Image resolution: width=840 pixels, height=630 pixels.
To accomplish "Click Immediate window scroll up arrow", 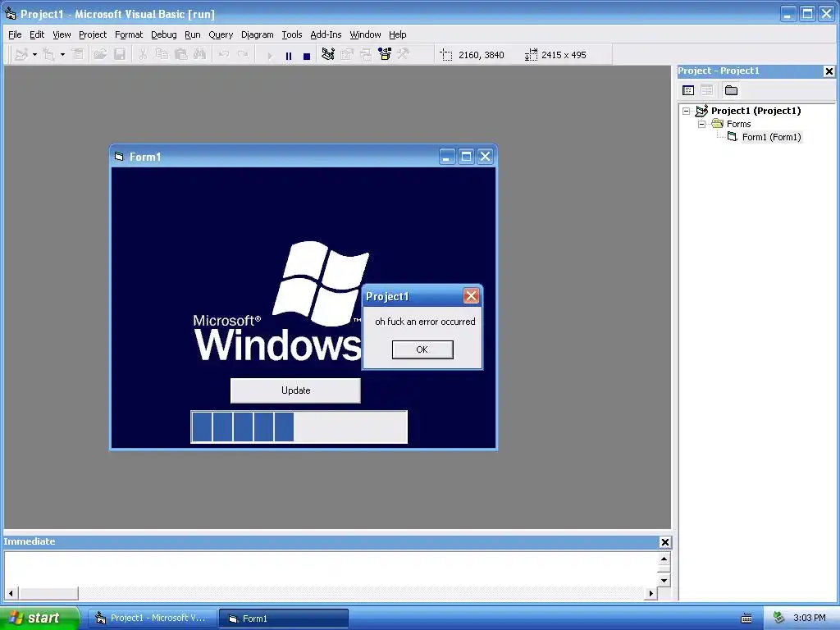I will click(x=664, y=559).
